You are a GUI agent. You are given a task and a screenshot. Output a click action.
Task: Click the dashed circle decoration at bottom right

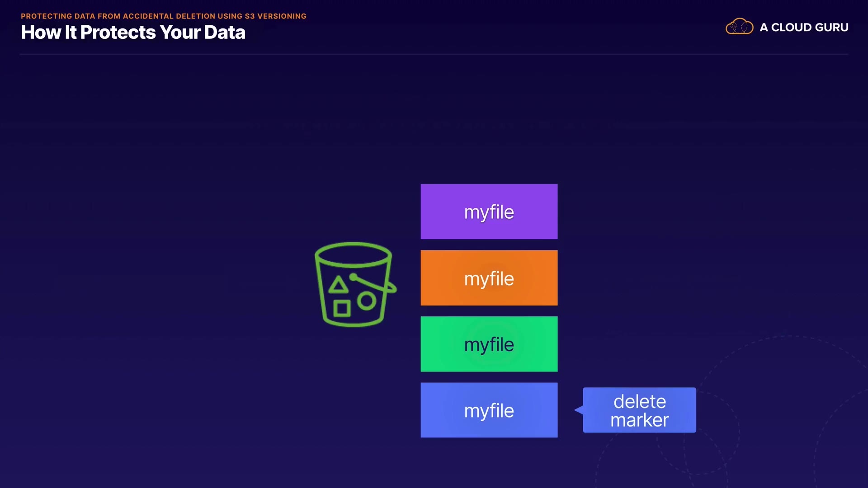pos(698,434)
